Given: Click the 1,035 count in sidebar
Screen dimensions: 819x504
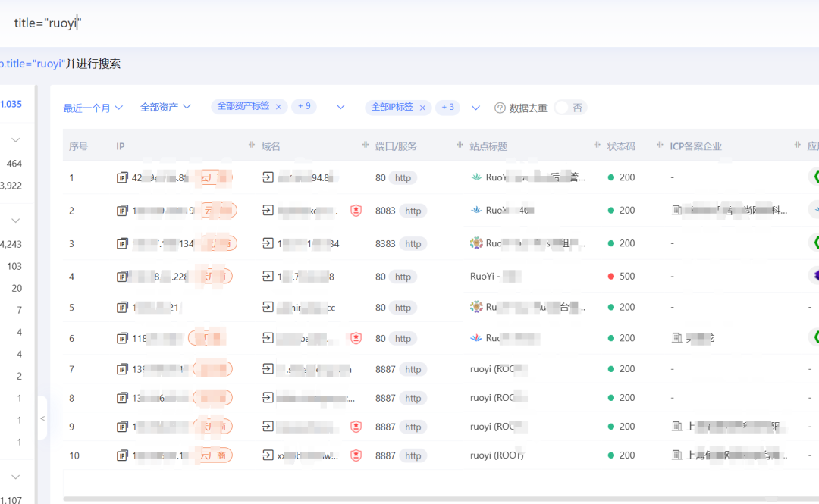Looking at the screenshot, I should [11, 104].
